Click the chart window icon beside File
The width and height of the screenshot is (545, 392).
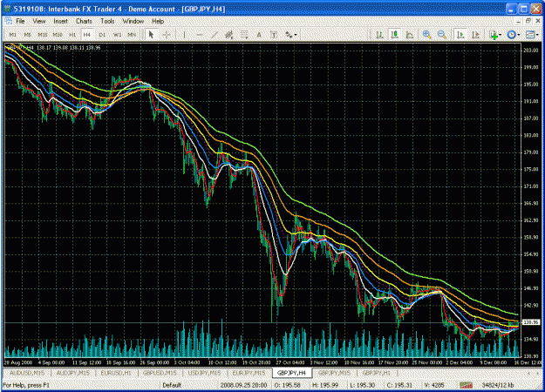pyautogui.click(x=8, y=21)
